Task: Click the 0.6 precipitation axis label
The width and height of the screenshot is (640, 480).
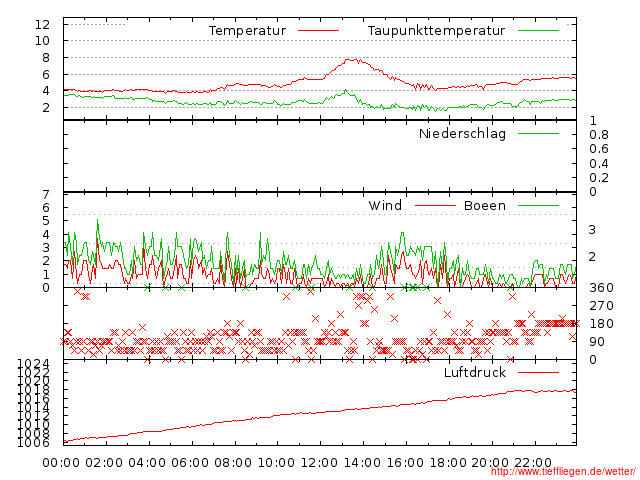Action: click(598, 149)
